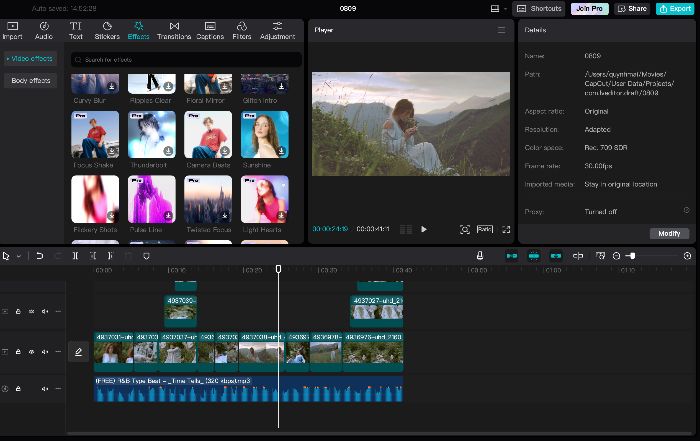Toggle main track magnet

coord(512,256)
